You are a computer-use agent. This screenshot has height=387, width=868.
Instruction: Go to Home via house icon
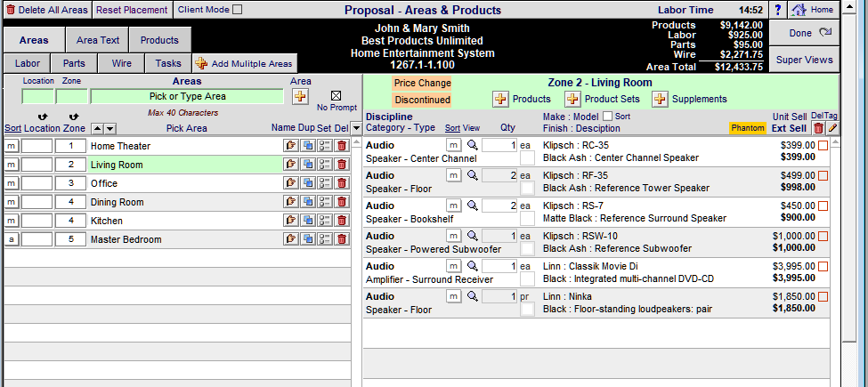tap(813, 10)
